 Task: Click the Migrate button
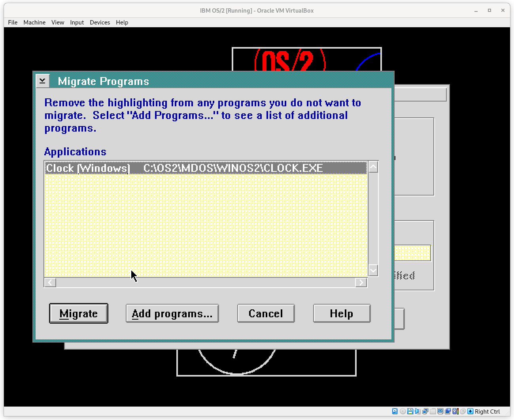(x=79, y=313)
